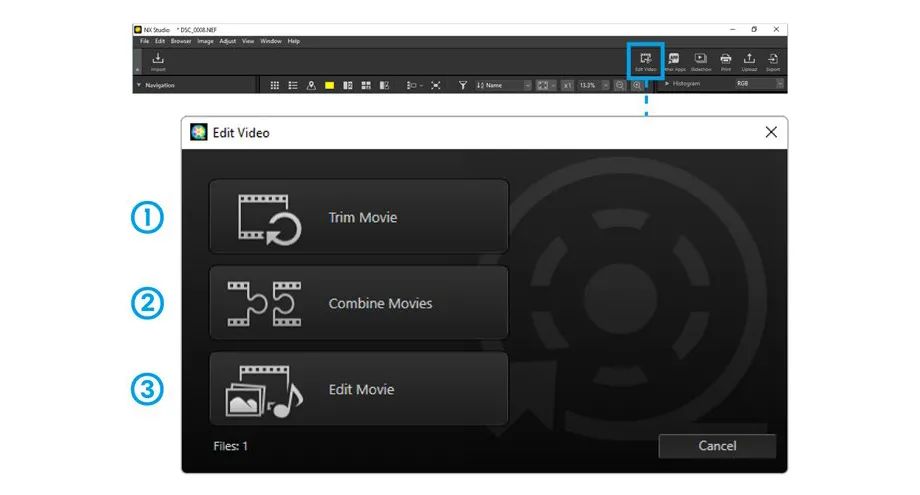Open the File menu
The width and height of the screenshot is (920, 495).
[x=144, y=42]
